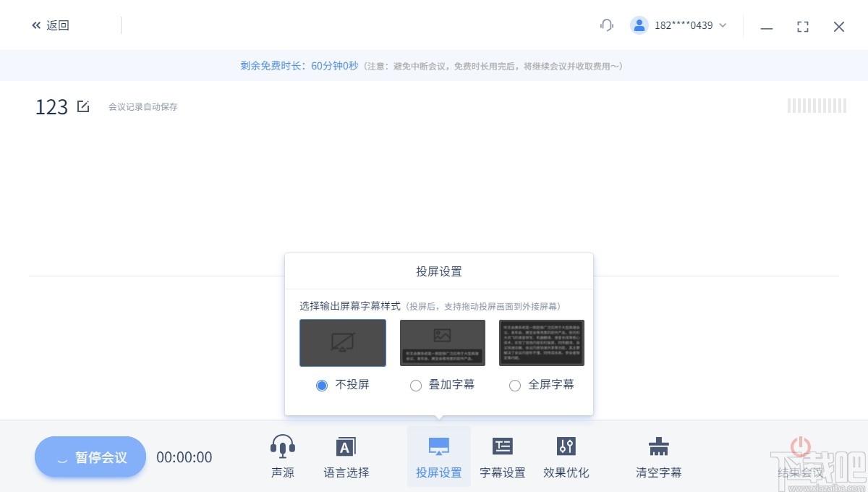Image resolution: width=868 pixels, height=492 pixels.
Task: Click the 叠加字幕 preview thumbnail
Action: pyautogui.click(x=442, y=342)
